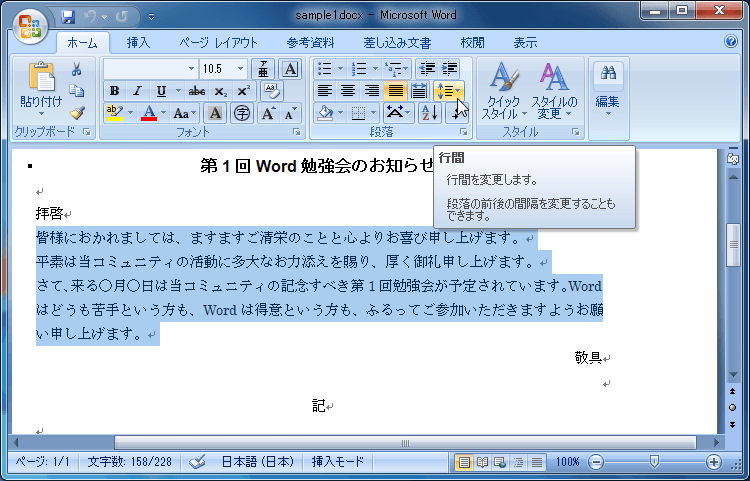Image resolution: width=750 pixels, height=481 pixels.
Task: Click 文字数 word count in status bar
Action: pyautogui.click(x=129, y=462)
